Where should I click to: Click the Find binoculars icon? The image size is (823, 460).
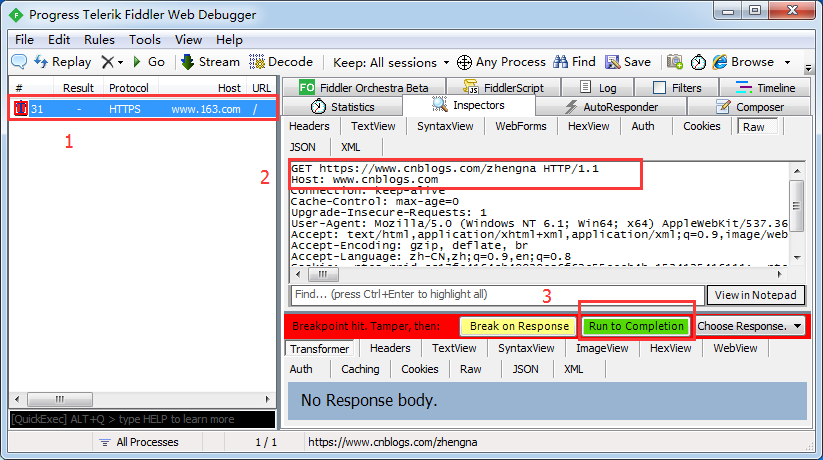coord(560,62)
